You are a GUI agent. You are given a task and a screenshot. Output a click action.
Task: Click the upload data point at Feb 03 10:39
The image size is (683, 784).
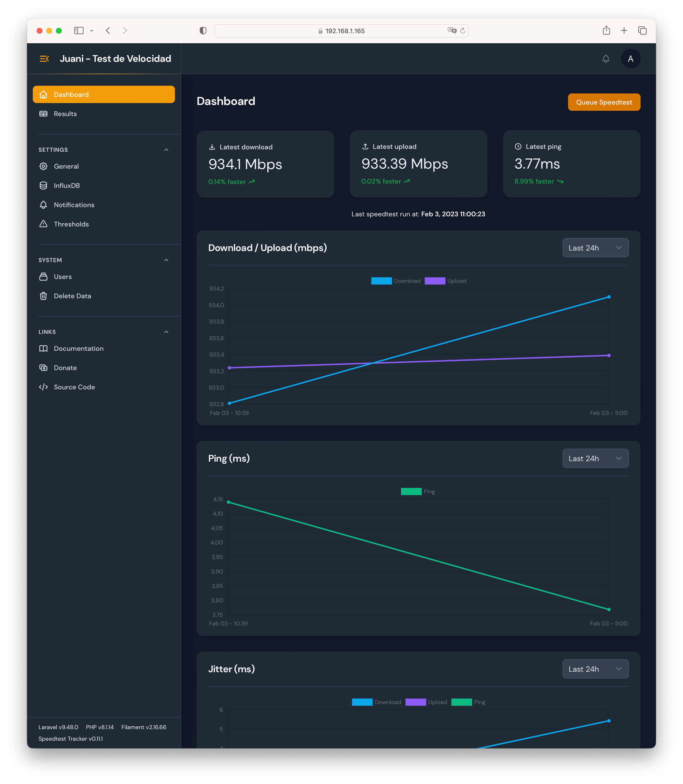tap(229, 368)
